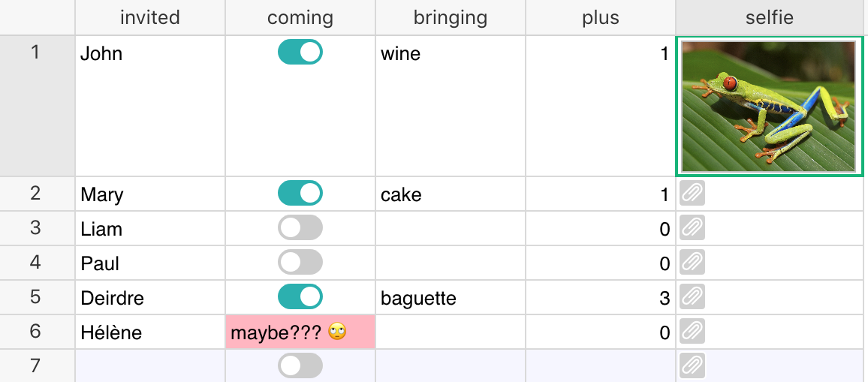This screenshot has width=868, height=382.
Task: Turn off John's coming toggle
Action: coord(300,52)
